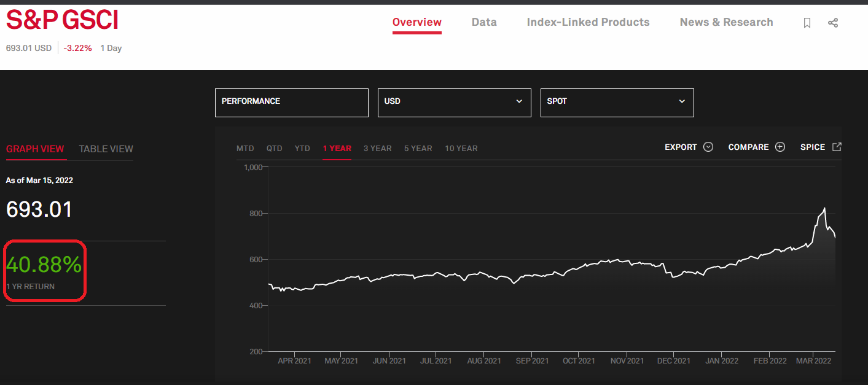Select the YTD chart period
Image resolution: width=868 pixels, height=385 pixels.
(302, 148)
